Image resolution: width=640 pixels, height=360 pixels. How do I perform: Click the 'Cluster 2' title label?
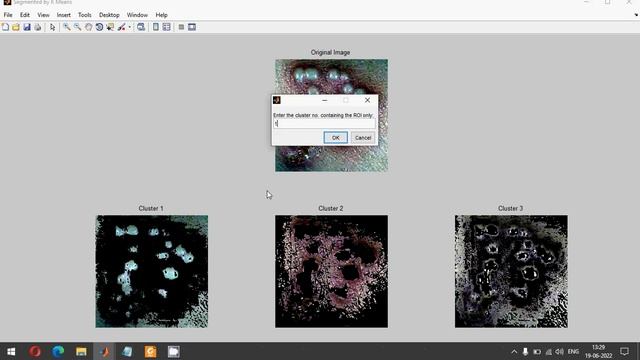tap(331, 208)
